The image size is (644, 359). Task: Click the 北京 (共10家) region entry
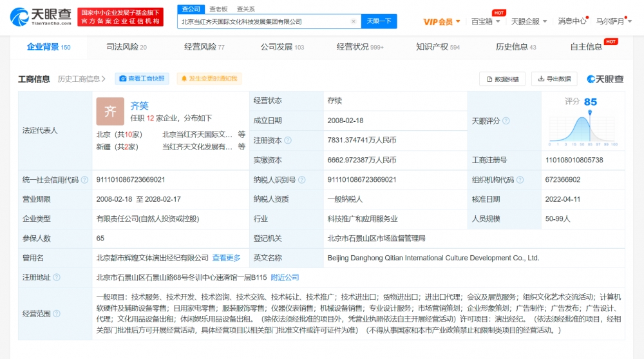[119, 135]
